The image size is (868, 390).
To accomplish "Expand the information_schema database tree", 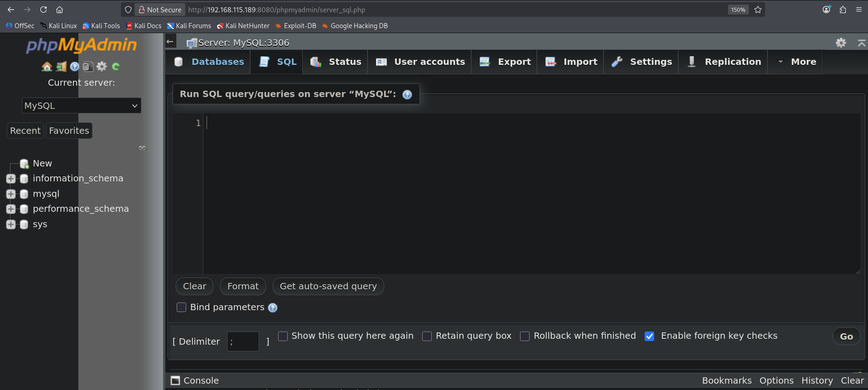I will (x=11, y=179).
